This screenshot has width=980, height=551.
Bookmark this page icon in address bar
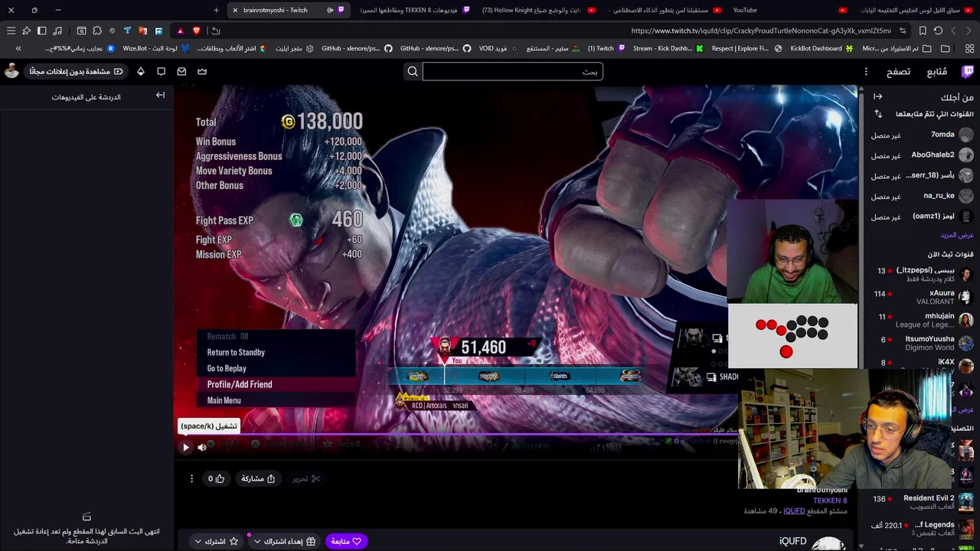(923, 31)
